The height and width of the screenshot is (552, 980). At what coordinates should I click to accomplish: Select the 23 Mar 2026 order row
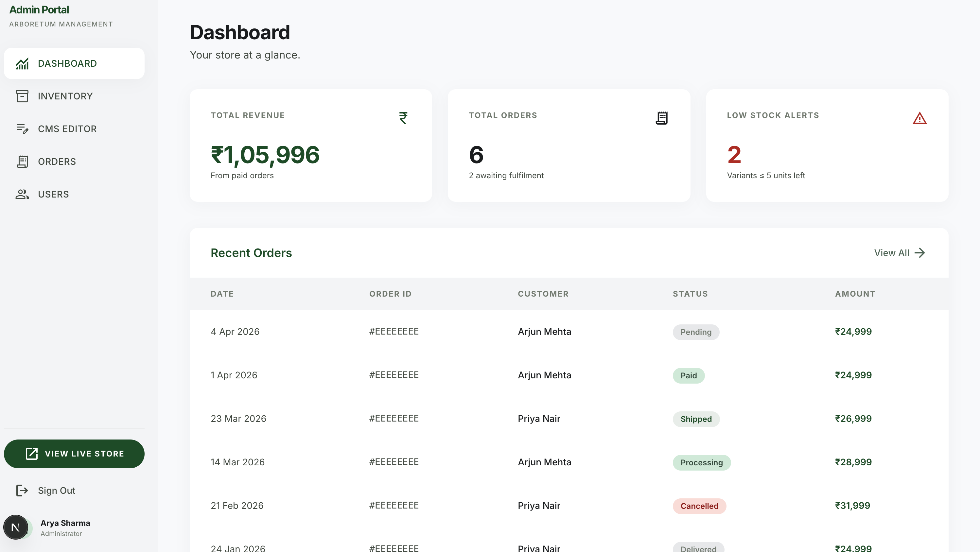point(569,419)
